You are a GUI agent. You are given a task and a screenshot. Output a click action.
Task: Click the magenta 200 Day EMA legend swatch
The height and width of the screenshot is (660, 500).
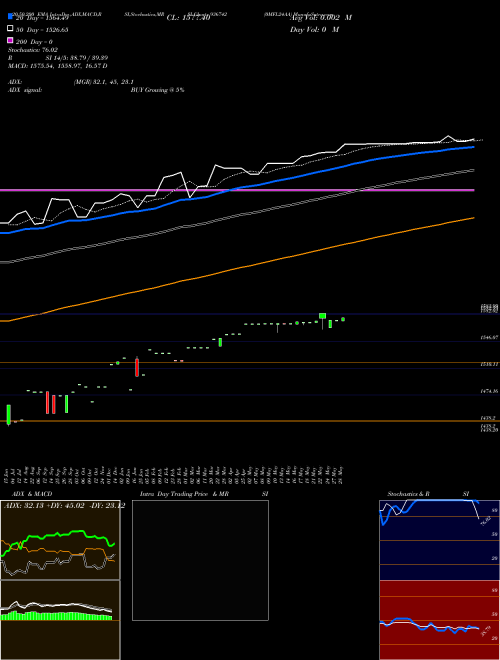pos(10,41)
